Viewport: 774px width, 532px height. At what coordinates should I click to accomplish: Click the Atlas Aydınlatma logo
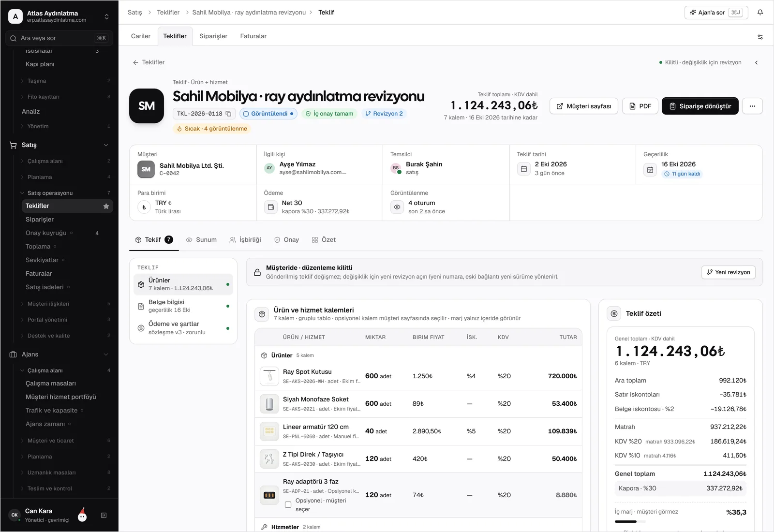pos(15,16)
